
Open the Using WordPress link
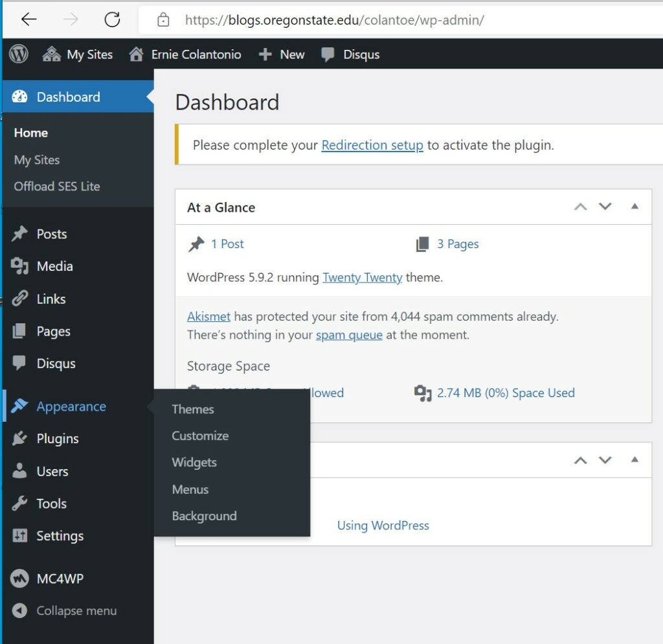pyautogui.click(x=383, y=525)
